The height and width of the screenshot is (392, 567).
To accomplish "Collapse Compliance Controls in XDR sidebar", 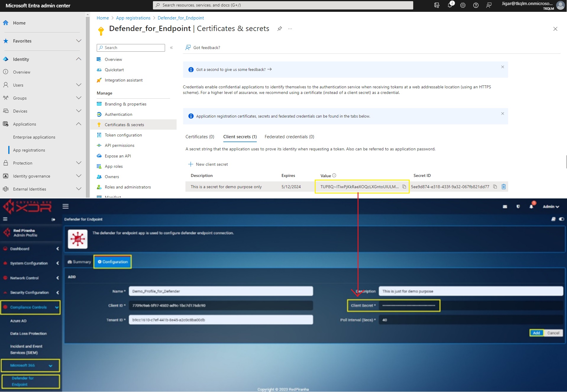I will tap(56, 308).
